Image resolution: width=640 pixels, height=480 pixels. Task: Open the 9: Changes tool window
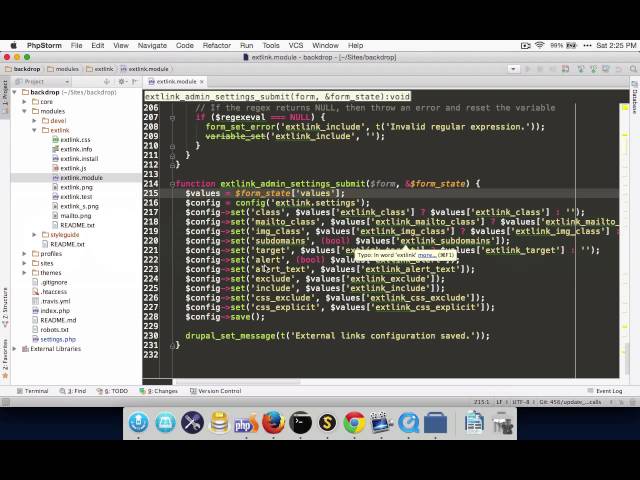pos(158,391)
